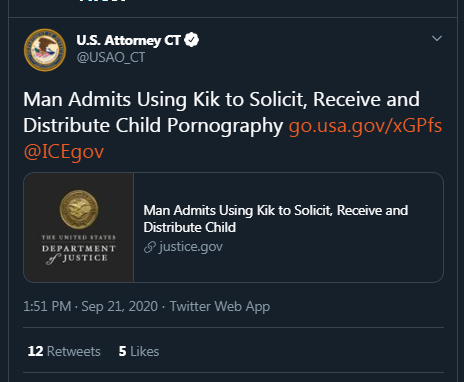Viewport: 464px width, 382px height.
Task: Click the main tweet text body
Action: click(221, 112)
